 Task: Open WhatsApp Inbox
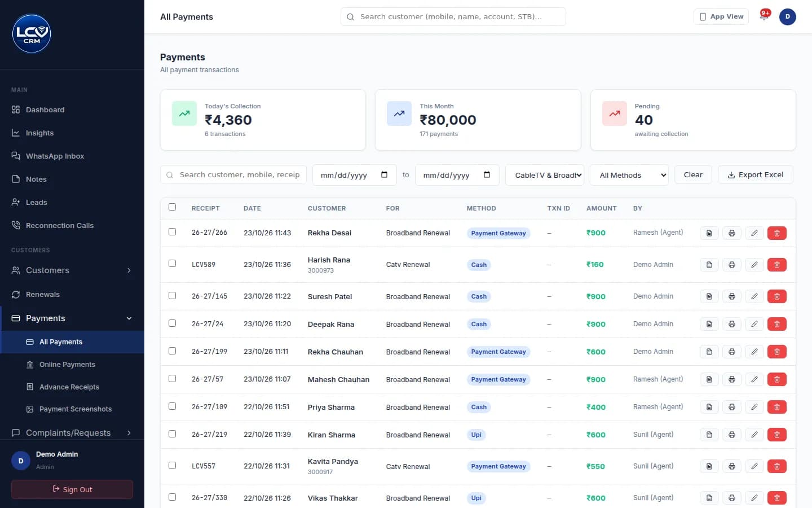click(x=72, y=156)
